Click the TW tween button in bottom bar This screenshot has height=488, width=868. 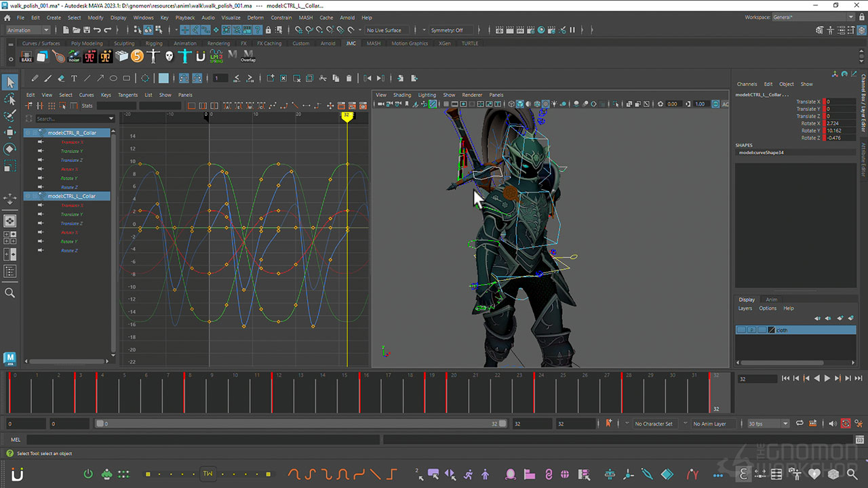(x=208, y=474)
